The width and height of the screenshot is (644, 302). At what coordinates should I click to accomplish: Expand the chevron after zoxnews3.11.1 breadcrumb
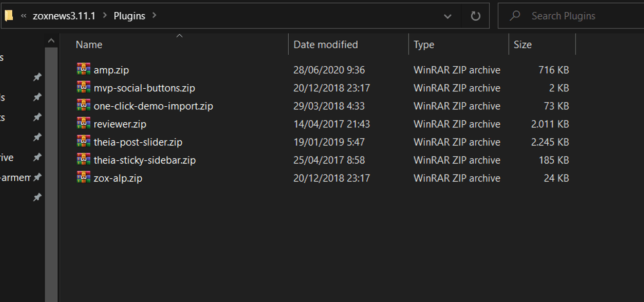tap(104, 15)
